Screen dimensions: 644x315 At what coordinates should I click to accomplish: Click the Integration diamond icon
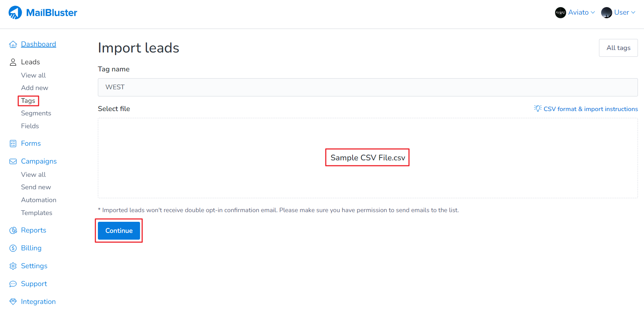point(13,301)
